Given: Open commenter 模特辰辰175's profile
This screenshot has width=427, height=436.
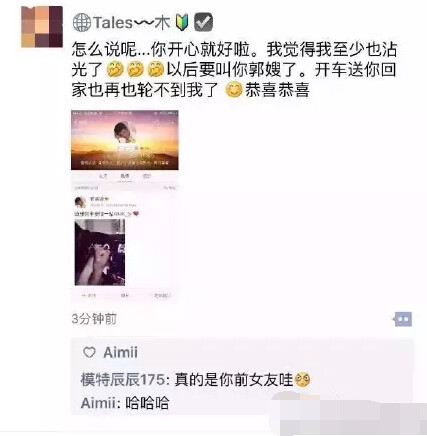Looking at the screenshot, I should [123, 380].
